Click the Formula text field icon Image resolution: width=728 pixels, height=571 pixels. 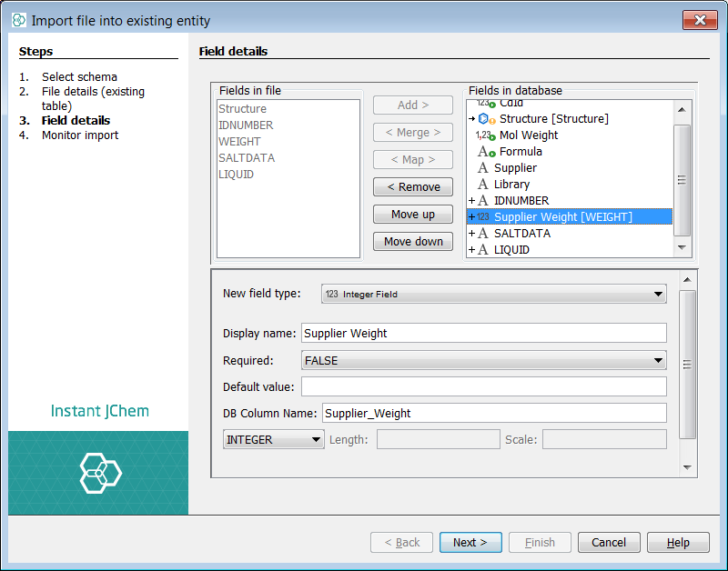point(486,152)
